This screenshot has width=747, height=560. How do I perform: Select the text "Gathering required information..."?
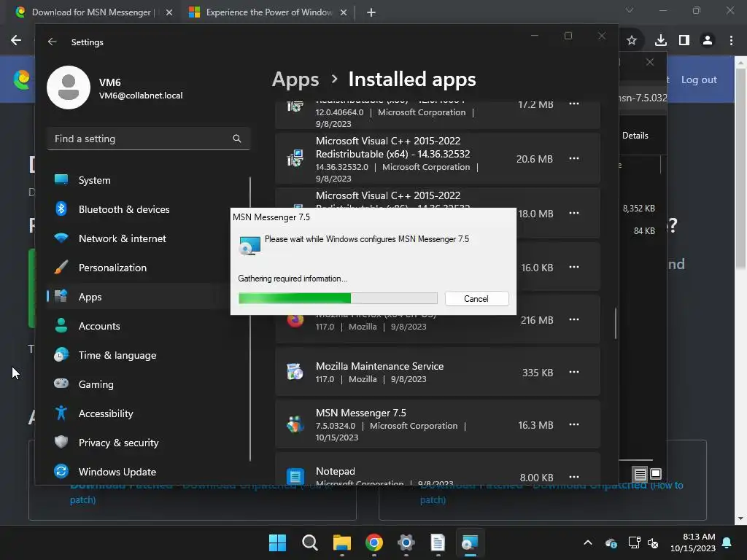(293, 279)
